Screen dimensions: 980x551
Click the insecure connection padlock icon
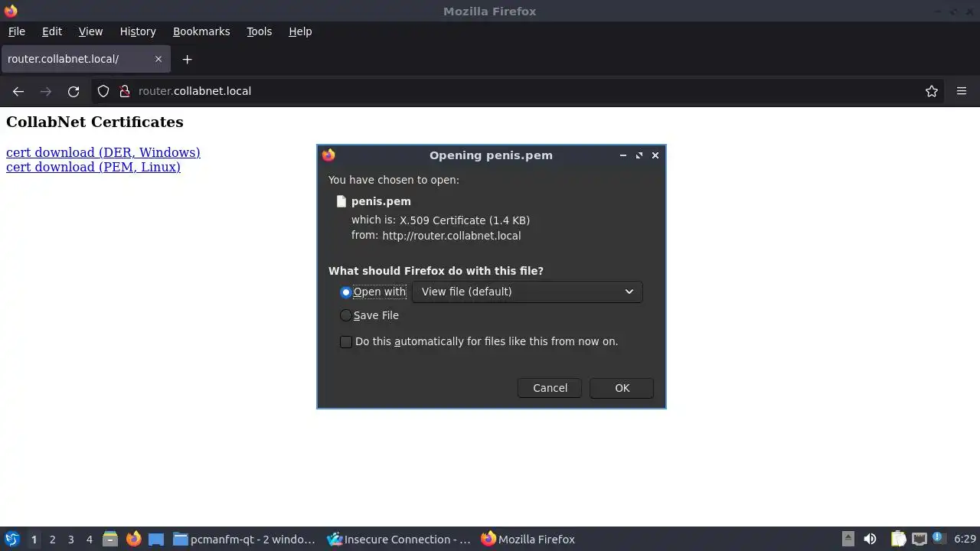click(125, 91)
